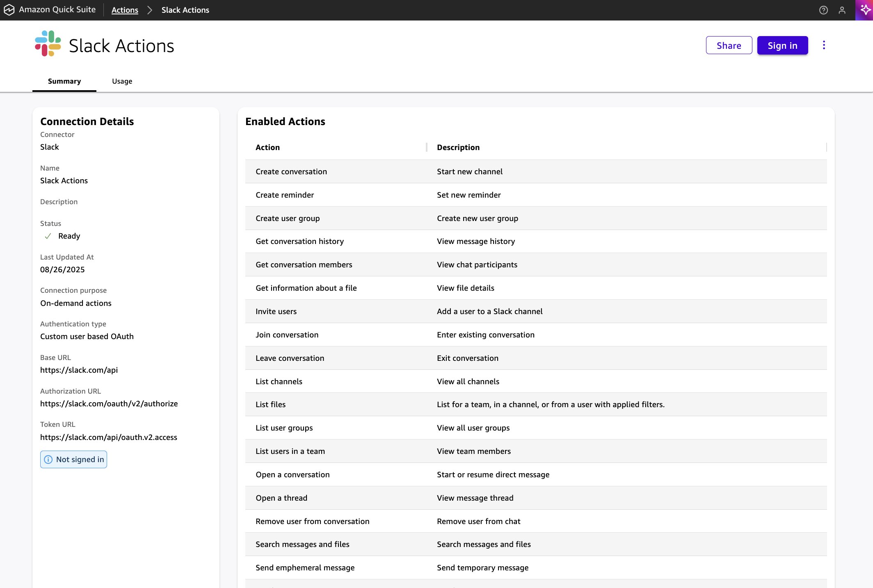This screenshot has width=873, height=588.
Task: Select the Create conversation row
Action: (291, 171)
